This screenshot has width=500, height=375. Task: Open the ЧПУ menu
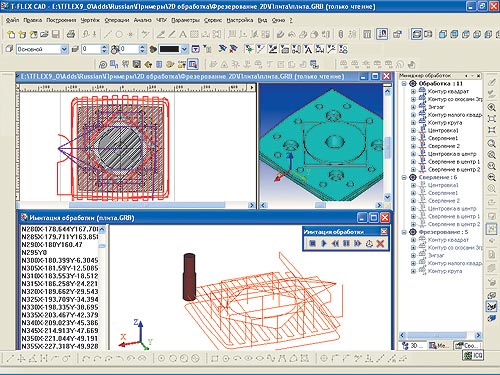[161, 20]
